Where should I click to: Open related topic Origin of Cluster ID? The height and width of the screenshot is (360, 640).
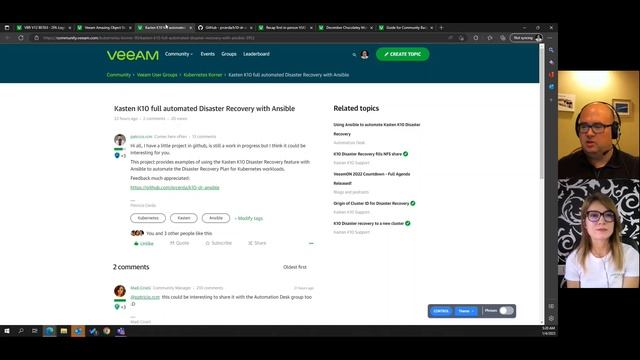tap(371, 203)
